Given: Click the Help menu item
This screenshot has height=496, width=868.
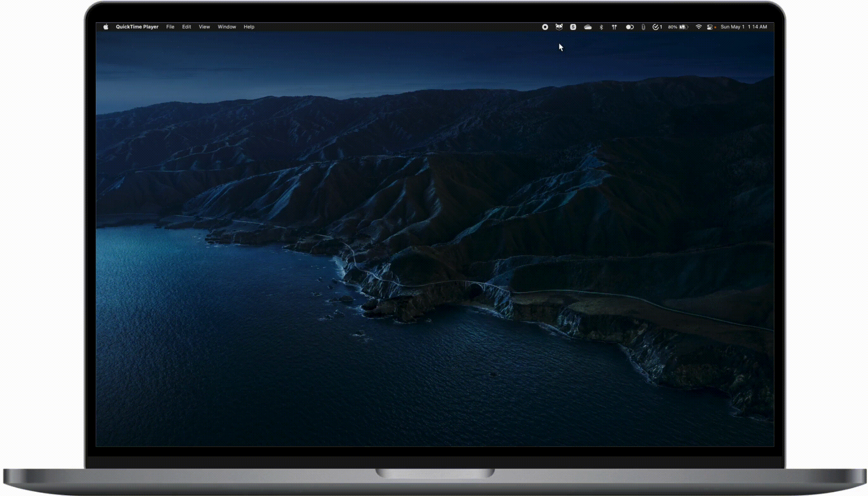Looking at the screenshot, I should (249, 27).
